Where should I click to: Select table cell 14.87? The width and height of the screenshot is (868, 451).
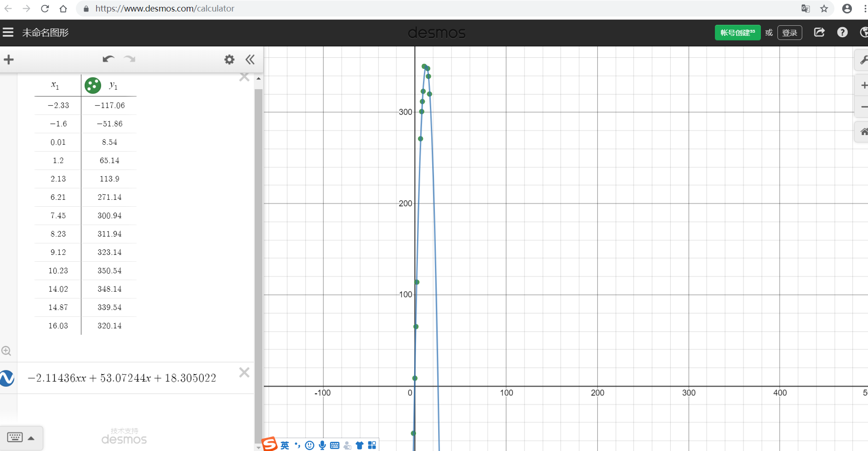coord(58,307)
